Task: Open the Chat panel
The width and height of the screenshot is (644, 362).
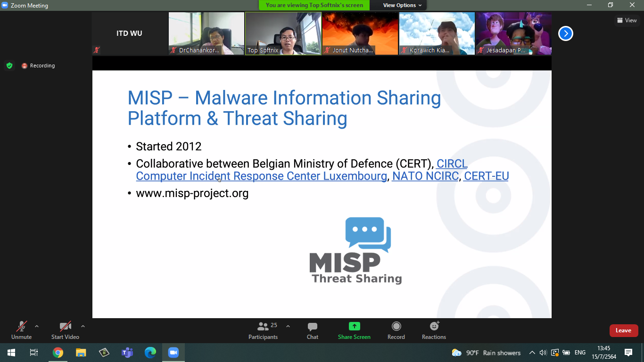Action: (x=313, y=330)
